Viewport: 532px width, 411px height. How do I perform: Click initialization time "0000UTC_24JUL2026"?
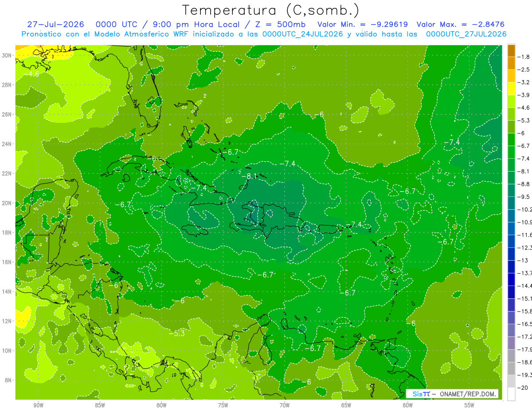tap(302, 34)
